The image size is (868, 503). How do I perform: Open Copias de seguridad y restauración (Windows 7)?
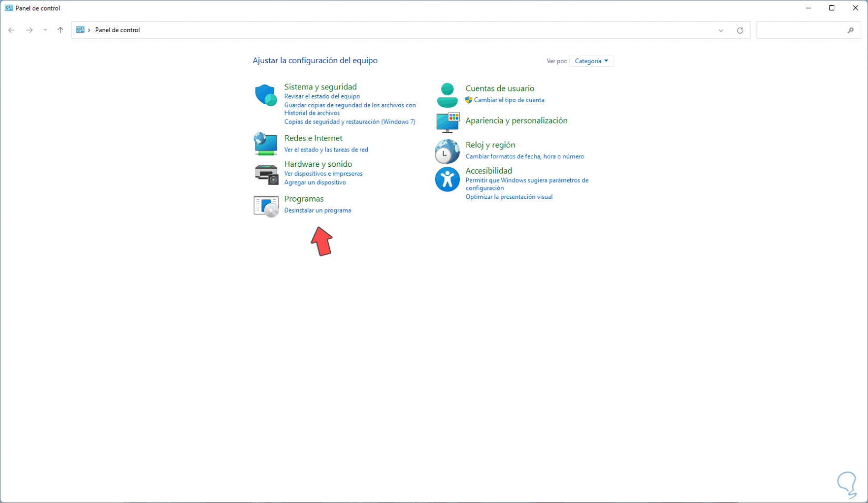click(x=350, y=122)
